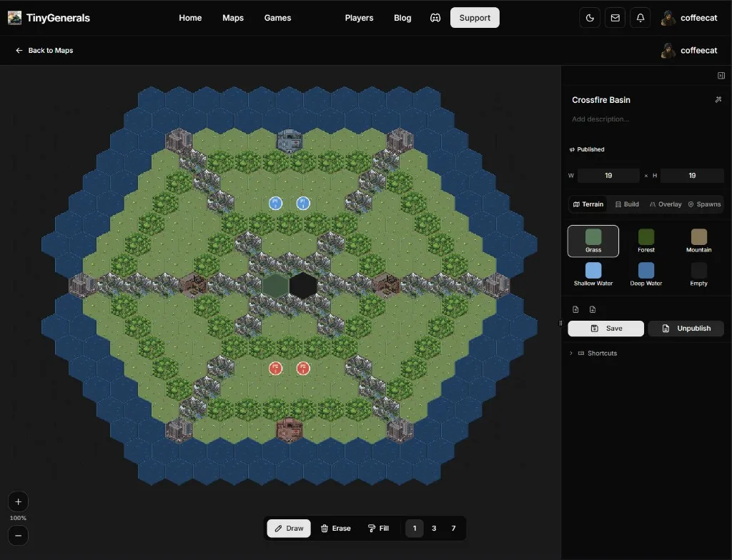Open notifications via the bell icon
Viewport: 732px width, 560px height.
click(640, 17)
